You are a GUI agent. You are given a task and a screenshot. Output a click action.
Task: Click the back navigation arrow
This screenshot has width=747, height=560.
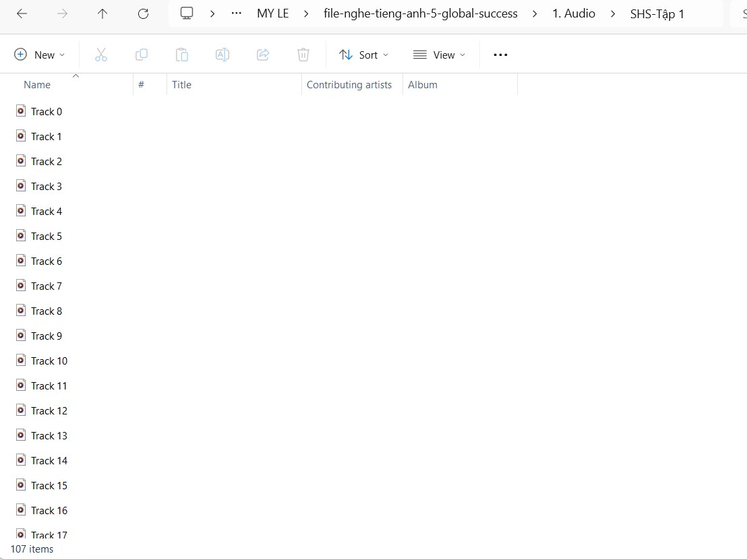point(22,13)
